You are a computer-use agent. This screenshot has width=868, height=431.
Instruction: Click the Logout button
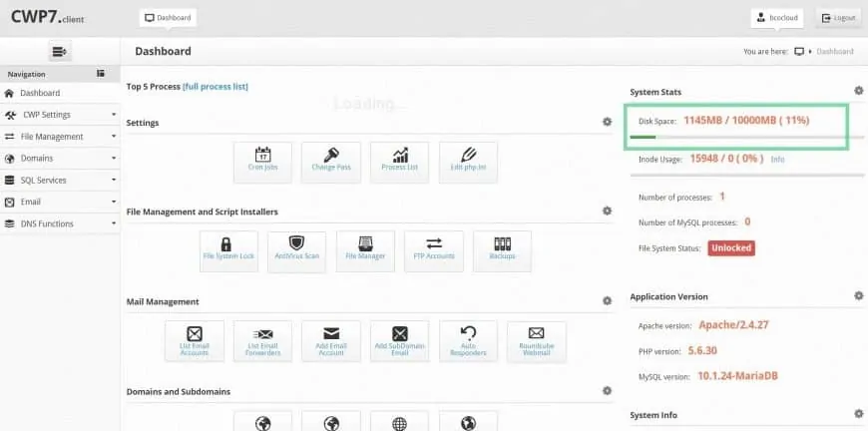(x=839, y=18)
